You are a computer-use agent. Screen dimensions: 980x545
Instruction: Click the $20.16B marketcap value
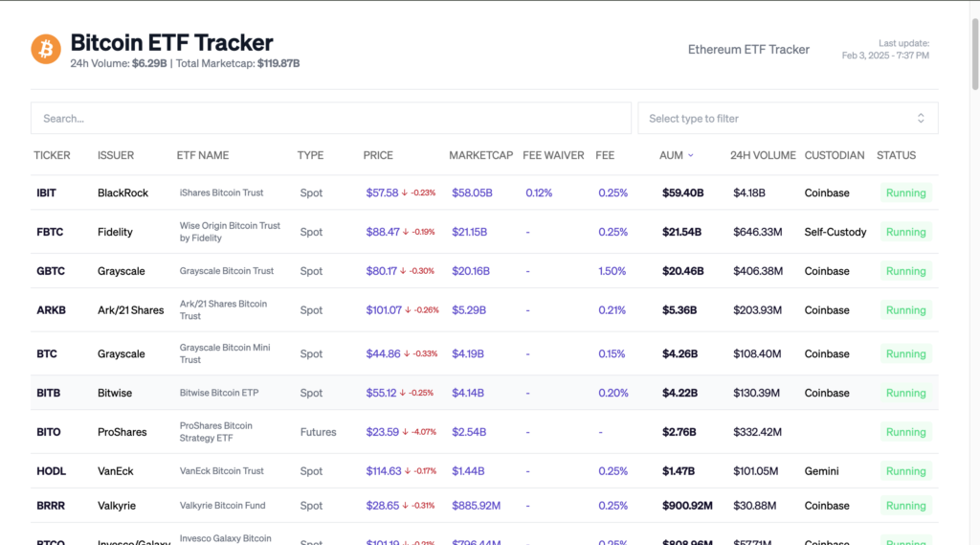click(x=471, y=271)
